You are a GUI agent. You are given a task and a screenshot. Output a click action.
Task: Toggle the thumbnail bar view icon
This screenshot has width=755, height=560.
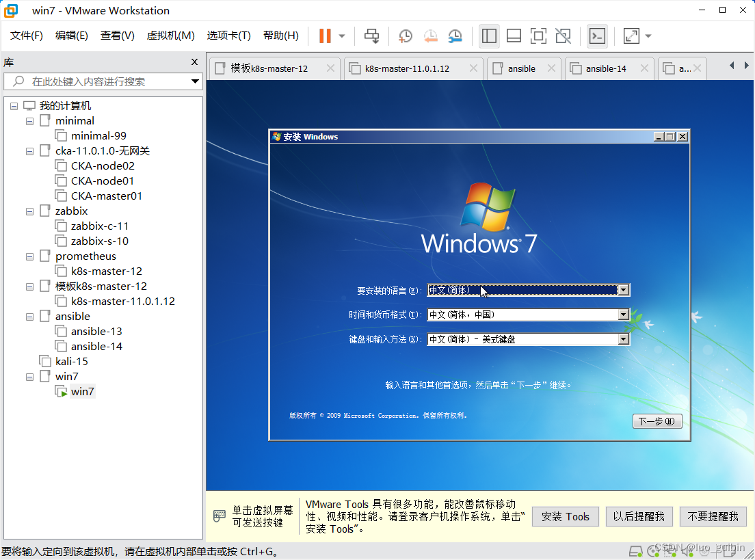click(514, 36)
